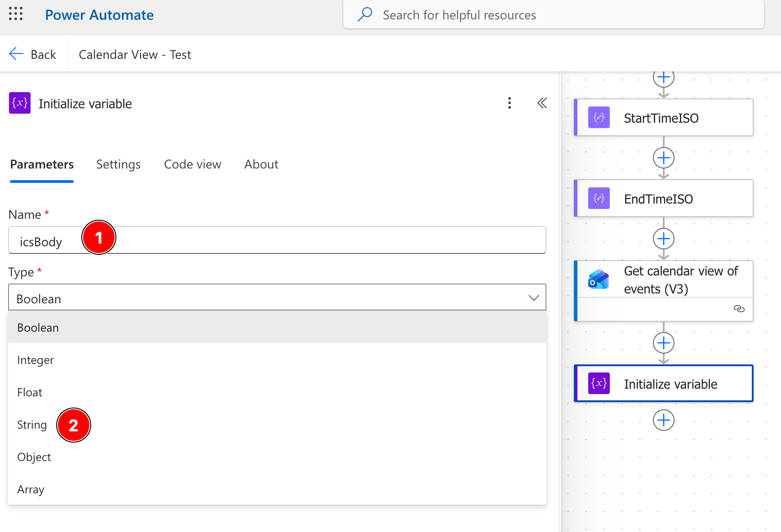The width and height of the screenshot is (781, 532).
Task: Choose Integer from the Type list
Action: [x=277, y=360]
